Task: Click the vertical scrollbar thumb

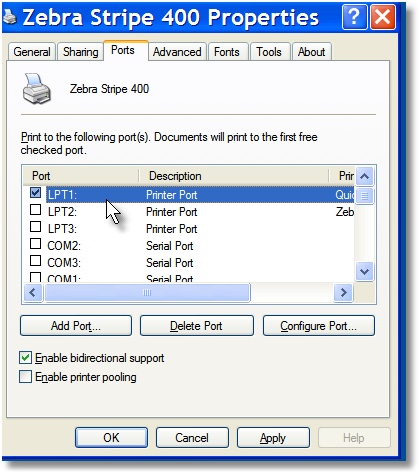Action: coord(364,196)
